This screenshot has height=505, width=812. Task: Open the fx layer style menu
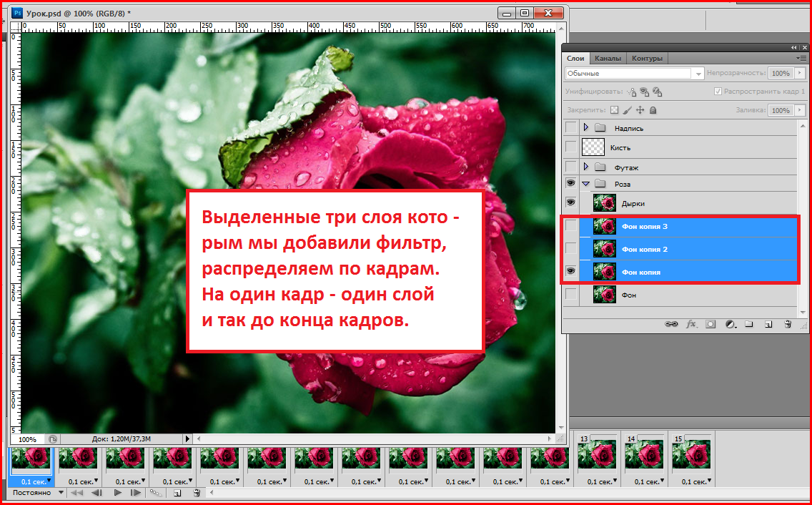click(691, 324)
